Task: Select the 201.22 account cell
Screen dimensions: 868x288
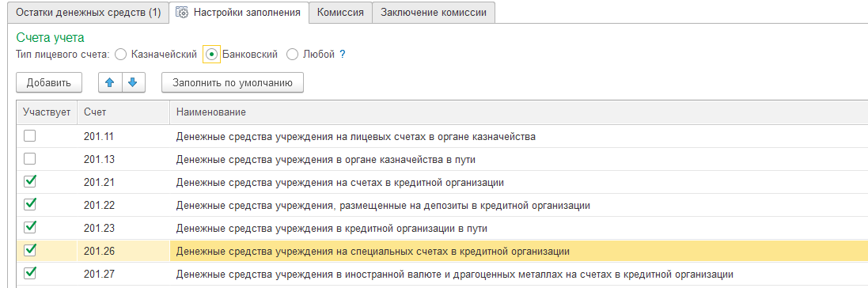Action: (x=123, y=206)
